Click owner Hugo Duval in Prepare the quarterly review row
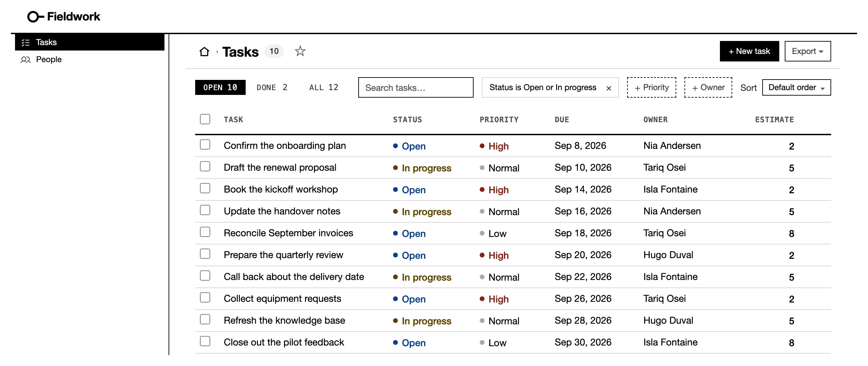This screenshot has height=366, width=868. coord(668,255)
